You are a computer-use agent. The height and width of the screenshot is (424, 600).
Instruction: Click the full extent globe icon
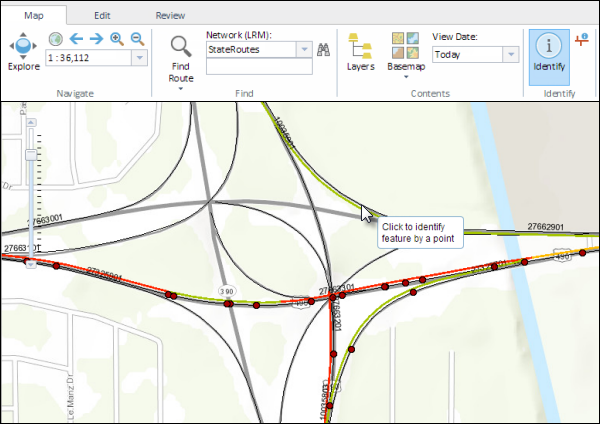point(56,39)
